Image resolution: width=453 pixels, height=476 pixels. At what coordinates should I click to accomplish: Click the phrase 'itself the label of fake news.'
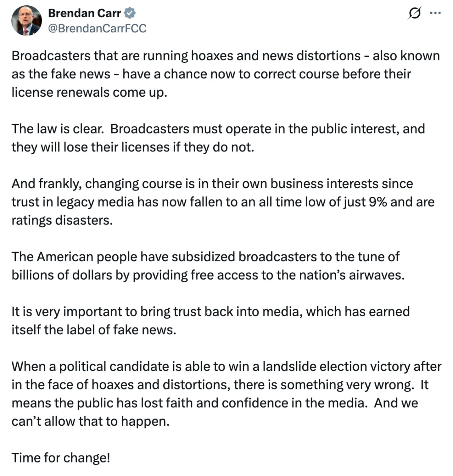point(94,330)
